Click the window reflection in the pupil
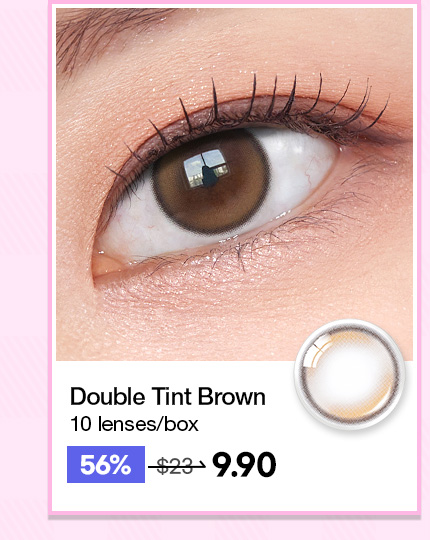The image size is (430, 540). (x=207, y=168)
